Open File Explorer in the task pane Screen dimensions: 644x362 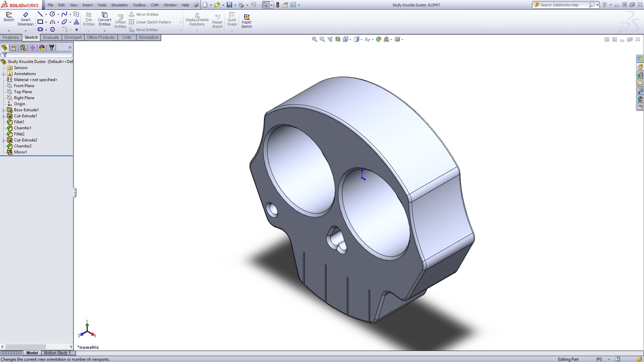pyautogui.click(x=640, y=83)
